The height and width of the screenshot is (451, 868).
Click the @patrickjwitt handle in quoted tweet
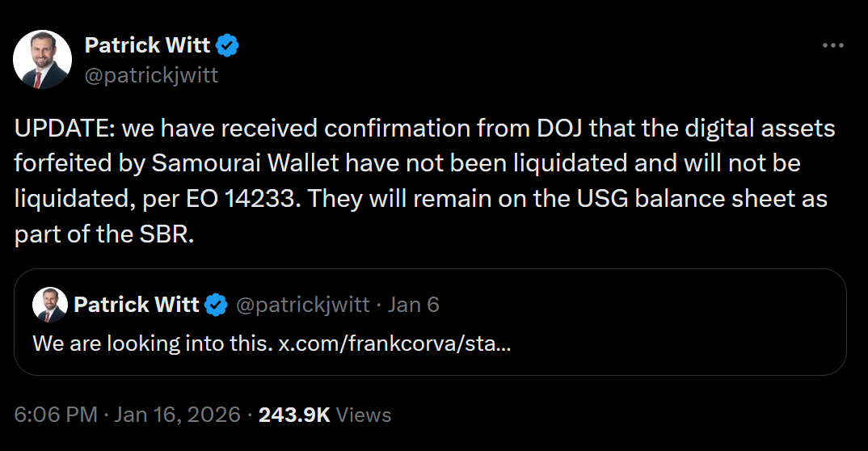(303, 305)
